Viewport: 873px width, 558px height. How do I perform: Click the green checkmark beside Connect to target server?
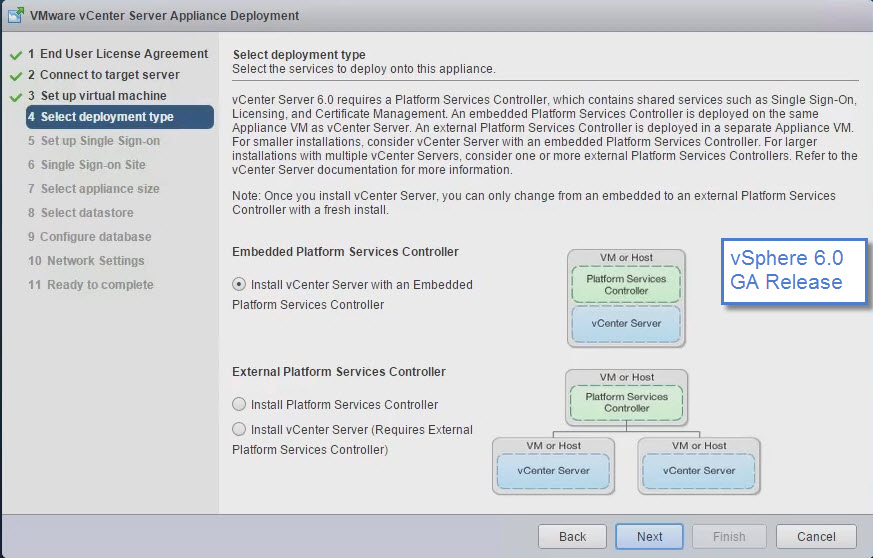[15, 76]
